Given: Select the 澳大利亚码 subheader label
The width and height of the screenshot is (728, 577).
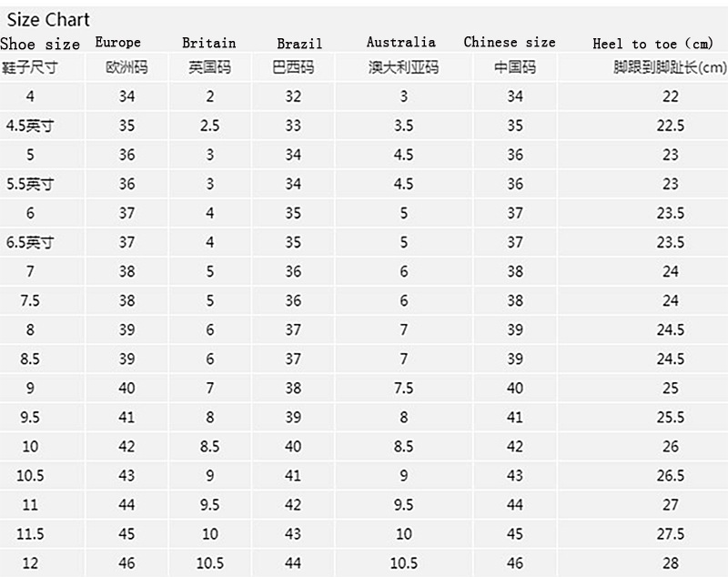Looking at the screenshot, I should (x=403, y=67).
